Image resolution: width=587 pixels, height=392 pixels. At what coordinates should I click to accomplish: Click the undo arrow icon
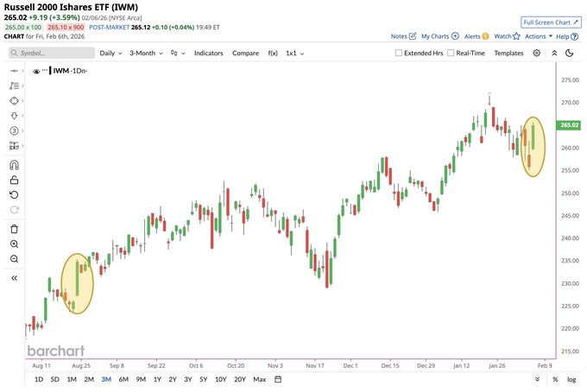click(14, 194)
